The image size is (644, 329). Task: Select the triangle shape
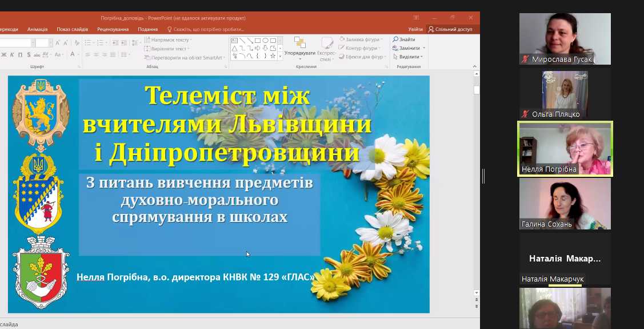coord(234,49)
